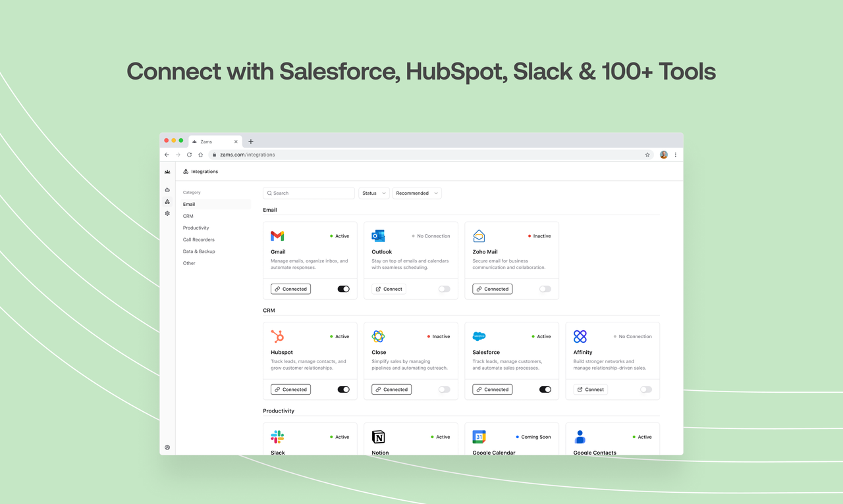843x504 pixels.
Task: Bookmark page with the star icon
Action: 647,155
